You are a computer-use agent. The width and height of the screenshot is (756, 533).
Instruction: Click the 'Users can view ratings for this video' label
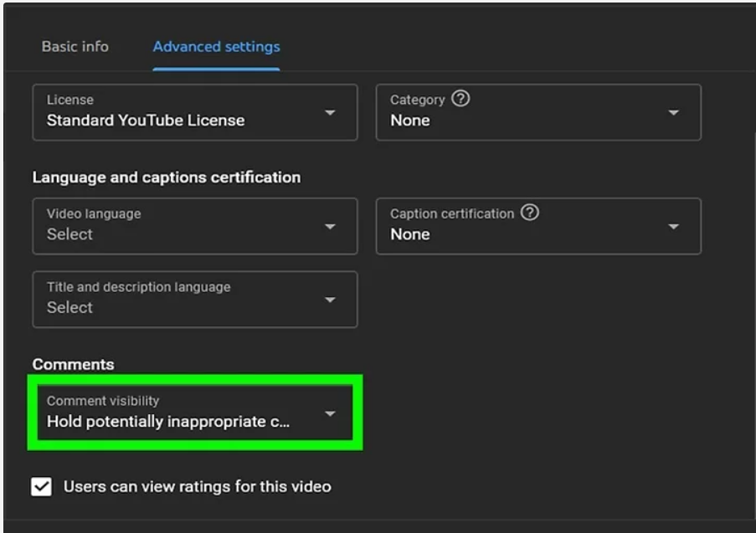pyautogui.click(x=198, y=487)
